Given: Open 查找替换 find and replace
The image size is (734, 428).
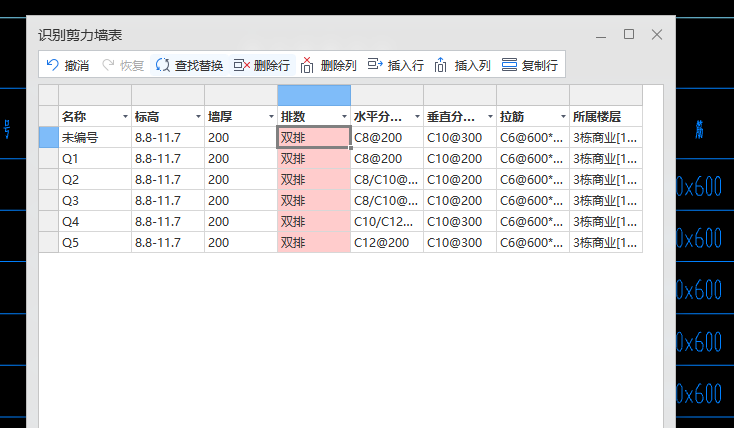Looking at the screenshot, I should 189,65.
